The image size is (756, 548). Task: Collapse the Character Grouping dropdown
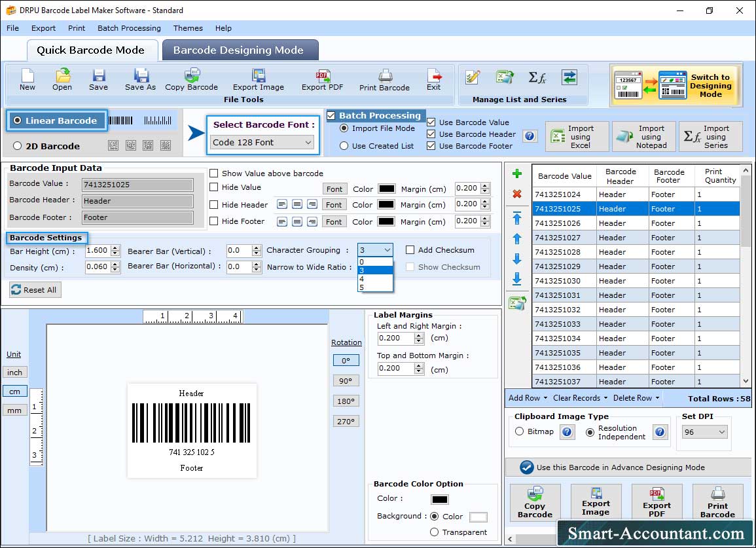tap(387, 250)
